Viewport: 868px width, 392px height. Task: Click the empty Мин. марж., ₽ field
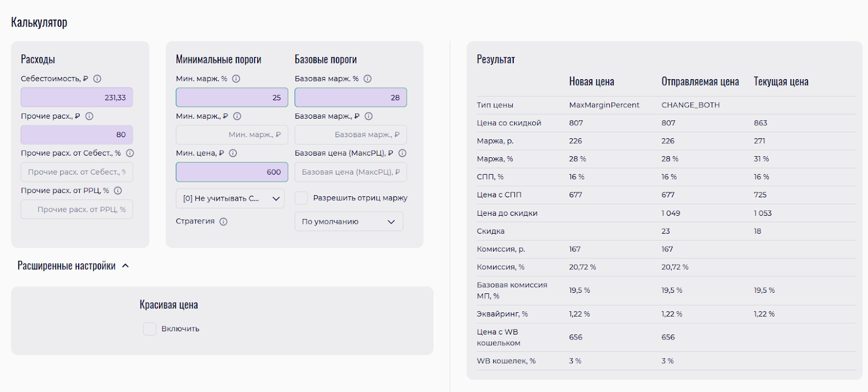(x=232, y=134)
